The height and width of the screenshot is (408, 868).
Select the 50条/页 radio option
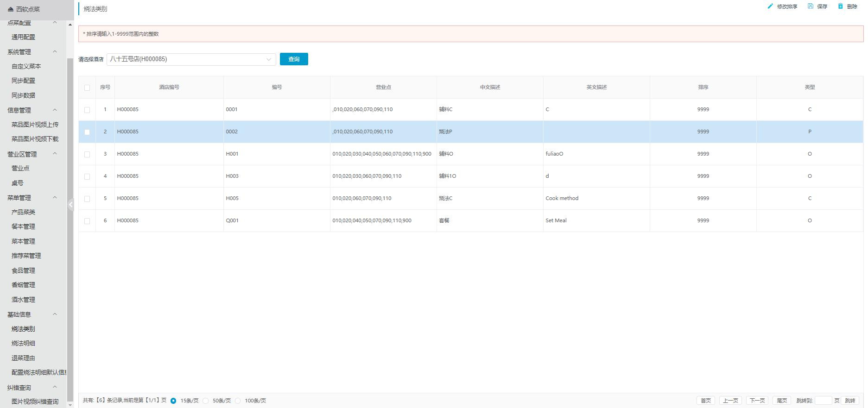[206, 401]
